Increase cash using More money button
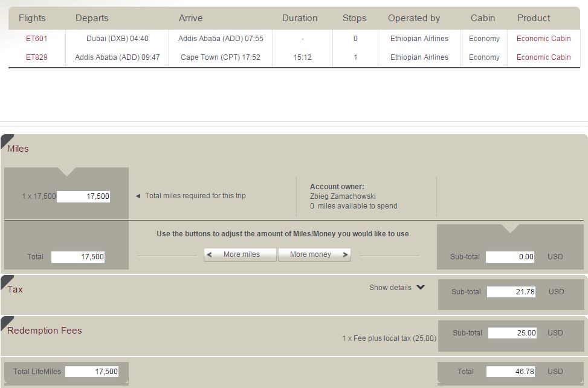 point(314,254)
